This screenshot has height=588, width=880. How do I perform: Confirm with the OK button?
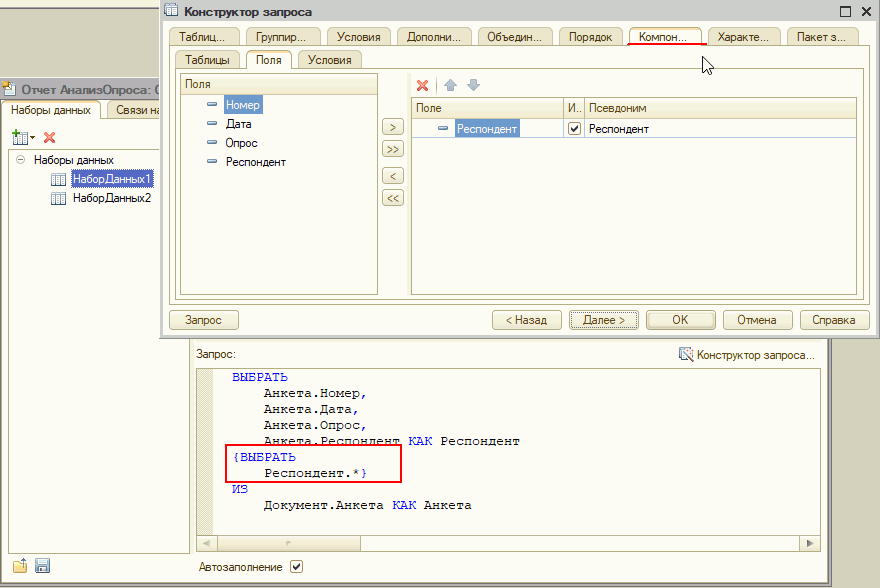click(x=680, y=320)
